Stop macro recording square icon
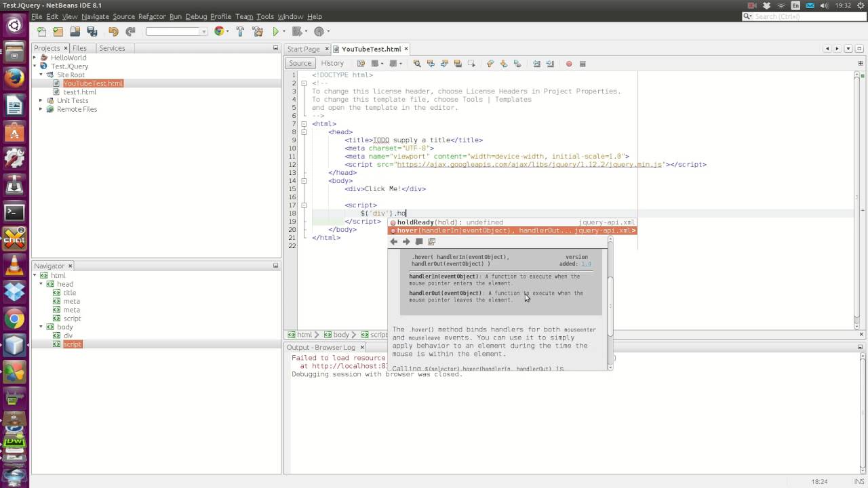The image size is (868, 488). (x=583, y=64)
